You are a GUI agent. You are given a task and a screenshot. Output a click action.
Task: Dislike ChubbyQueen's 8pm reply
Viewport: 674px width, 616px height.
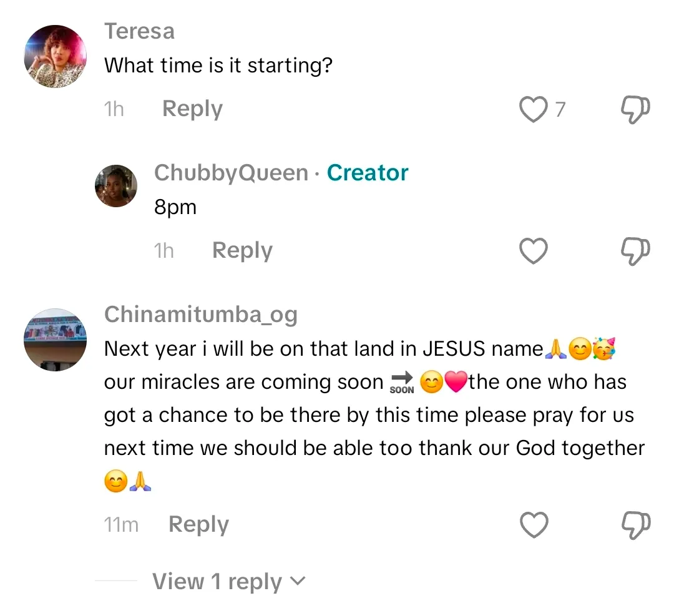coord(637,251)
